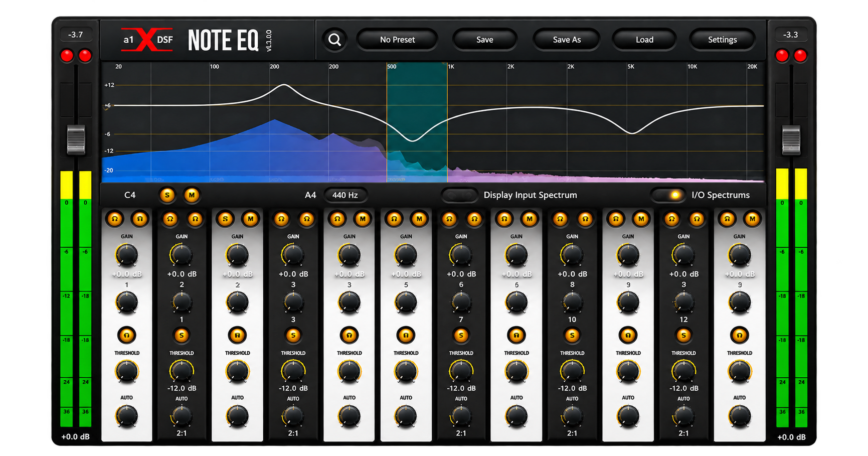Click the top headphone icon on eighth strip

pyautogui.click(x=504, y=219)
